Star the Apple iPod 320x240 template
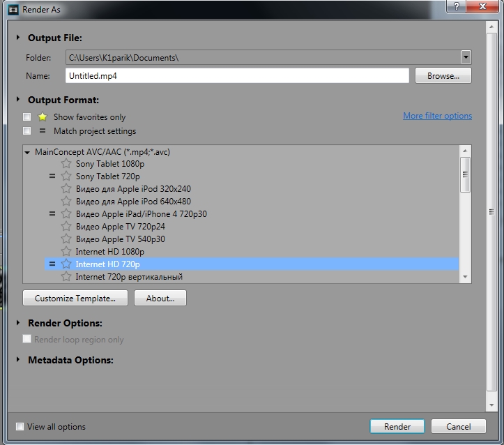 [x=66, y=189]
